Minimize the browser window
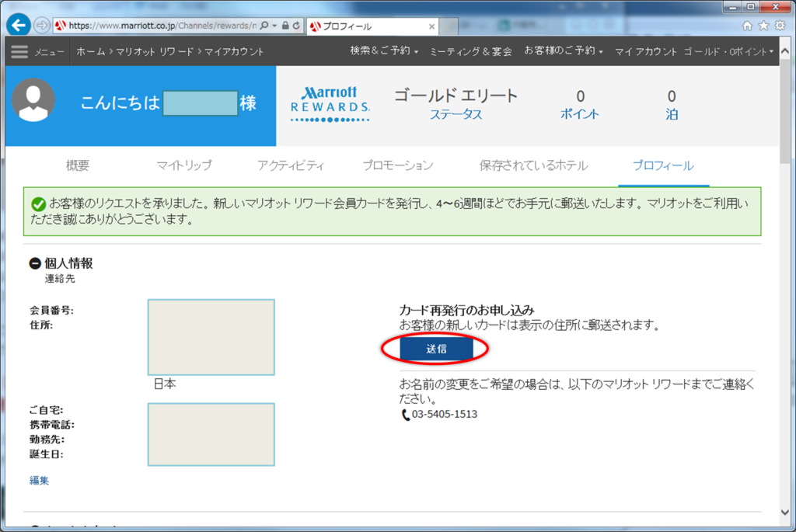This screenshot has height=532, width=796. pyautogui.click(x=733, y=7)
